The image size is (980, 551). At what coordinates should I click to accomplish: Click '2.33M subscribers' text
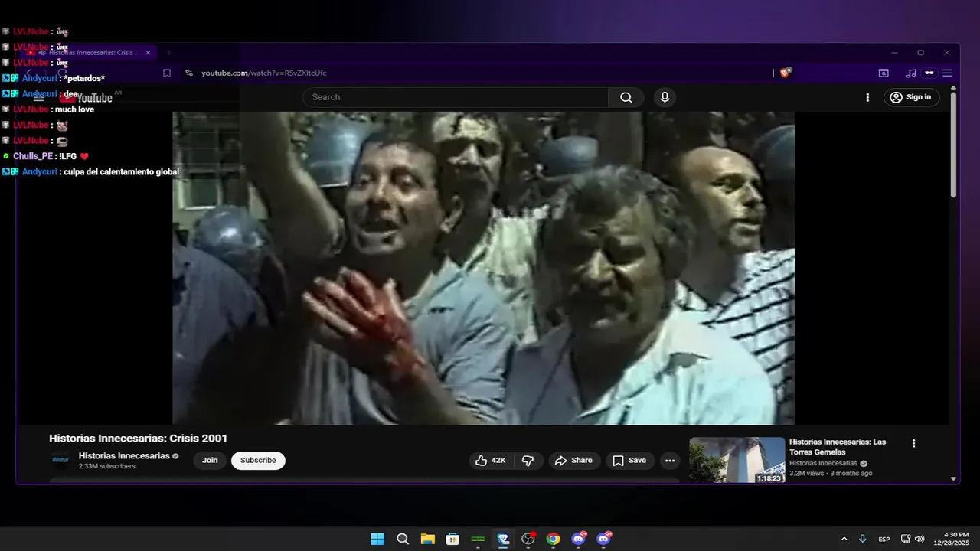[106, 466]
